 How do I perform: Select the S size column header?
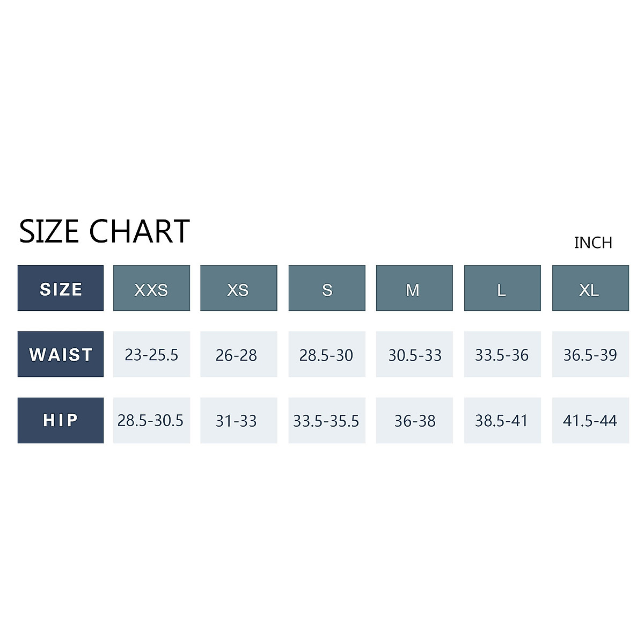tap(327, 288)
